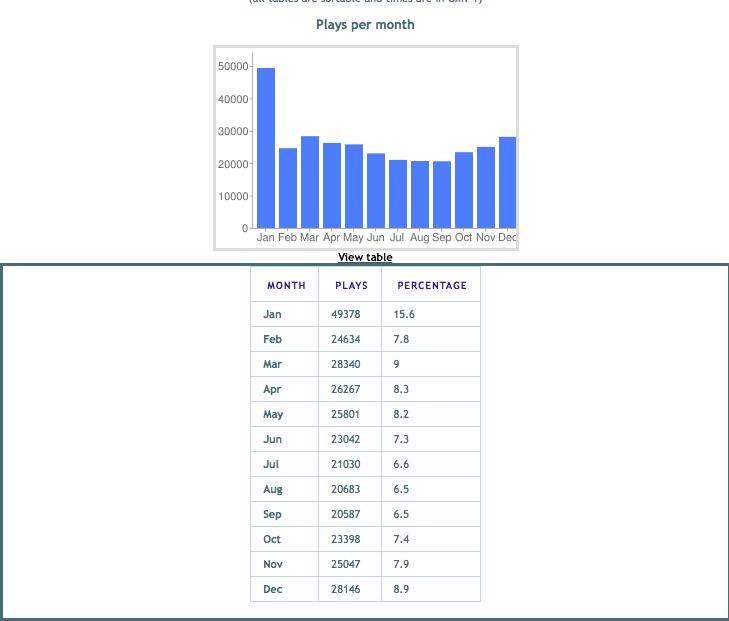Click the 30000 y-axis label

(233, 132)
